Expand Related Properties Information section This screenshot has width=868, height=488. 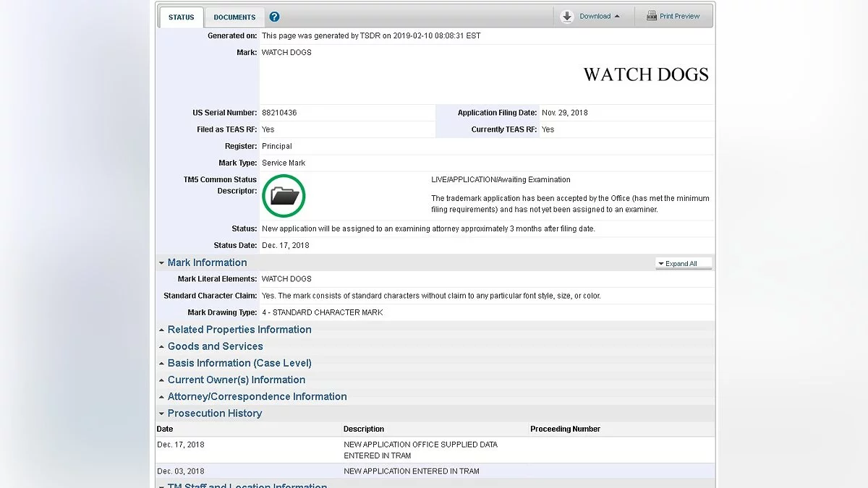click(239, 330)
